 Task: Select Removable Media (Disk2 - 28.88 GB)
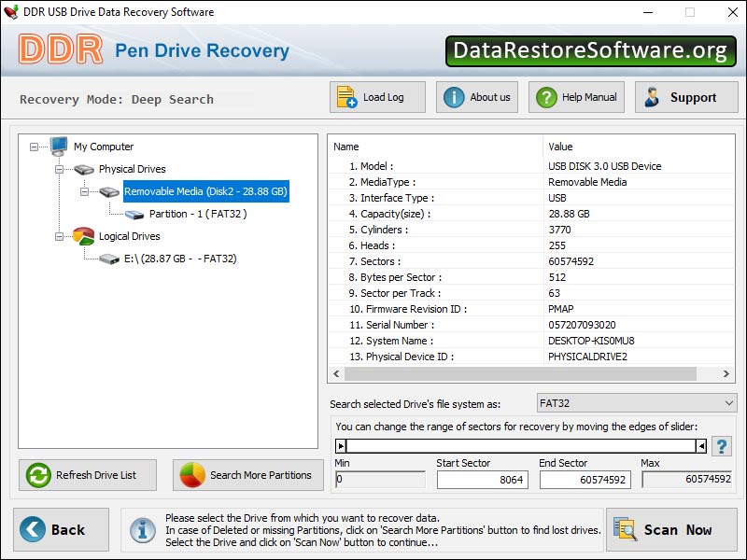pos(205,191)
